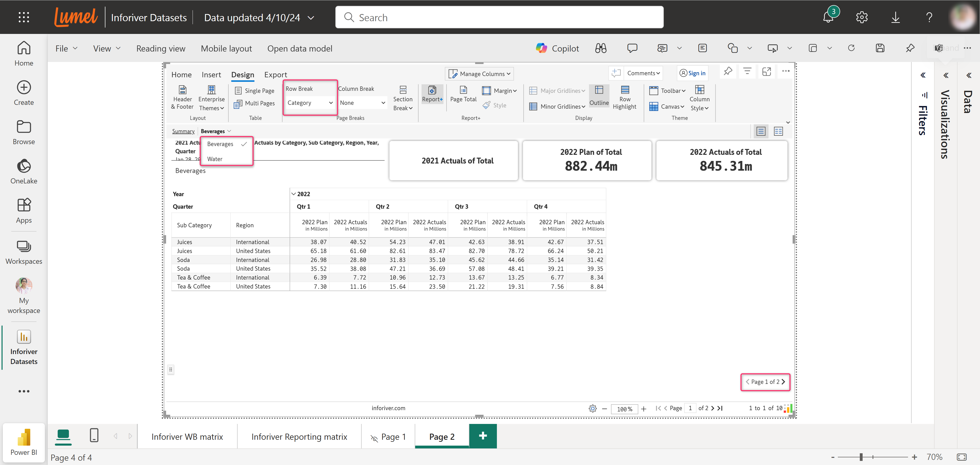
Task: Click the Summary breadcrumb link
Action: 183,131
